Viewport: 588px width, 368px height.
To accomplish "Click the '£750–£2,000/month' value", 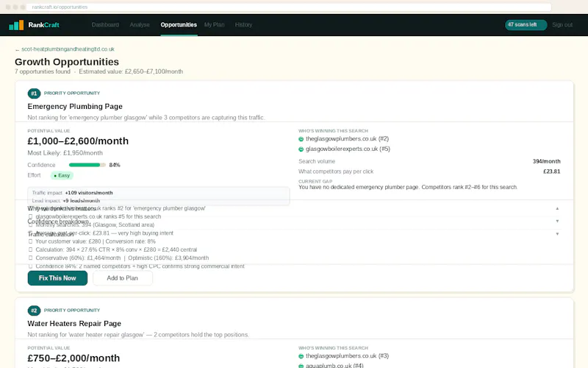I will click(73, 358).
